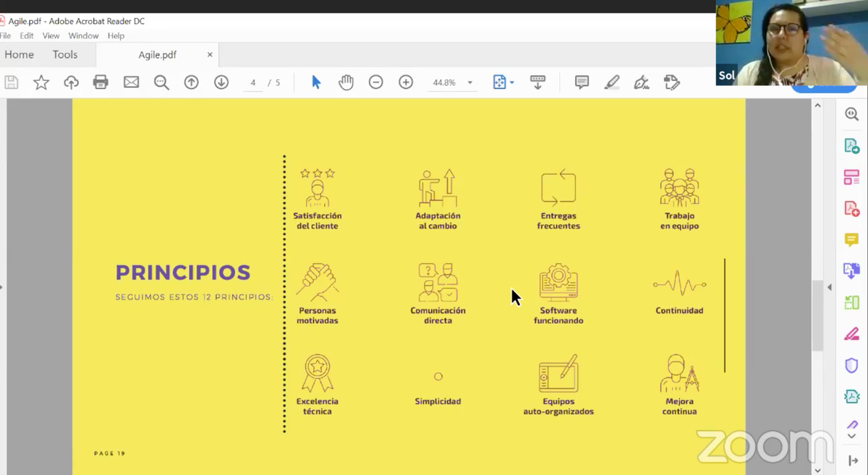Close the Agile.pdf tab
This screenshot has width=868, height=475.
[210, 54]
